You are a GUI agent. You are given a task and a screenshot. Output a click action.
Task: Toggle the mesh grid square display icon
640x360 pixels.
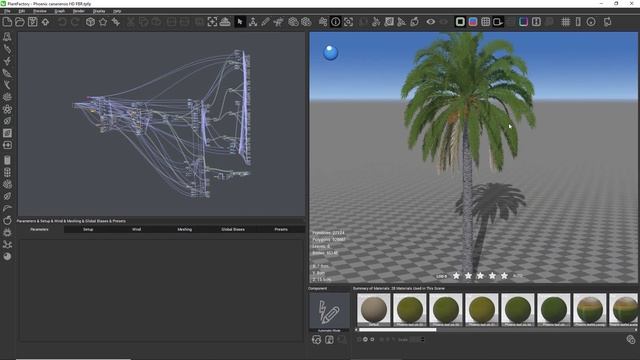(x=485, y=22)
